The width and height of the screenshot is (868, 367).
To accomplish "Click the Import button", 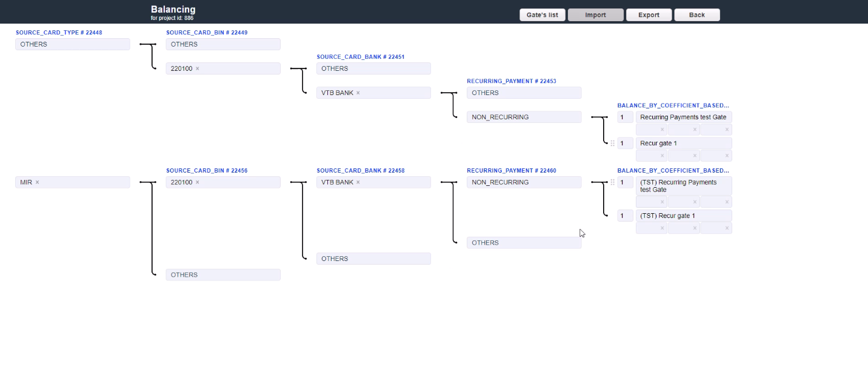I will [595, 15].
